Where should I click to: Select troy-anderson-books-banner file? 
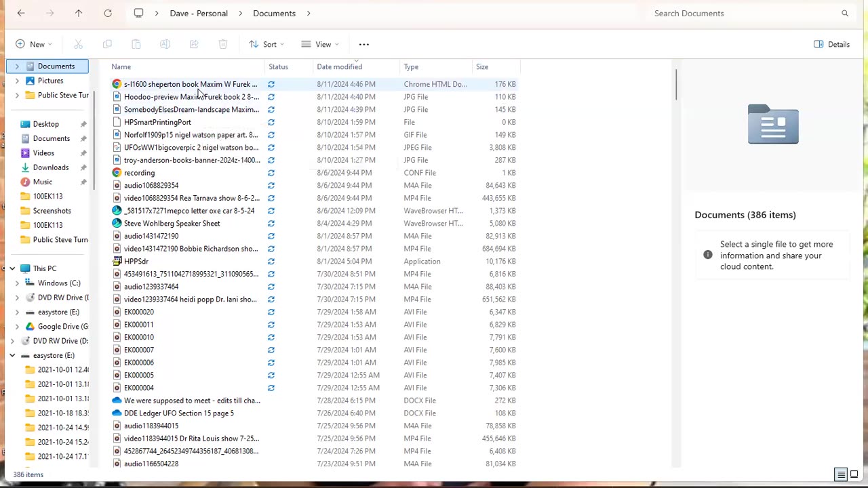(192, 160)
